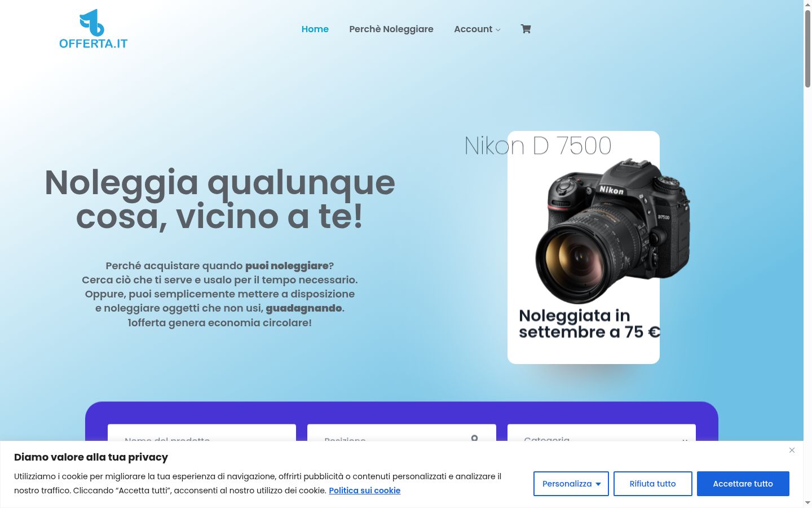Screen dimensions: 812x508
Task: Click the heading 'Noleggia qualunque cosa, vicino a te!'
Action: [220, 199]
